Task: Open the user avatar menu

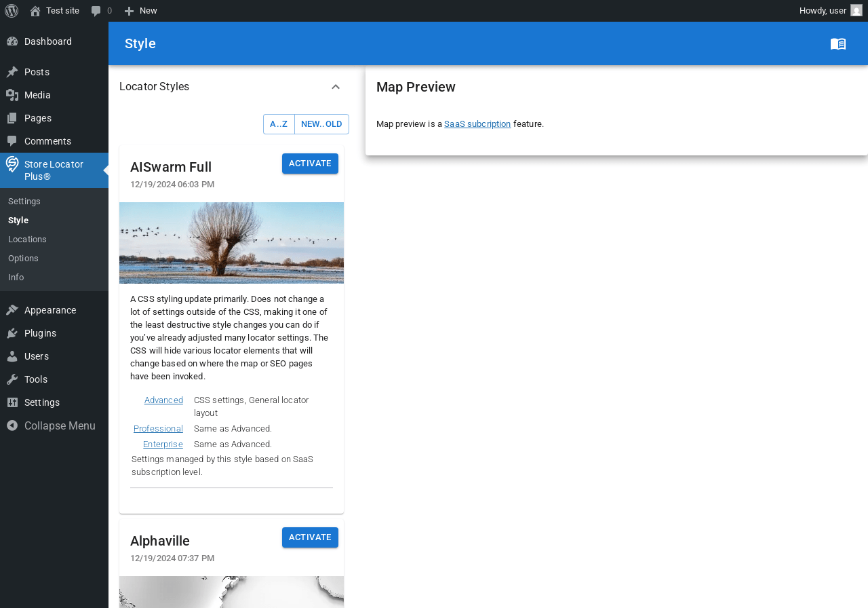Action: point(856,10)
